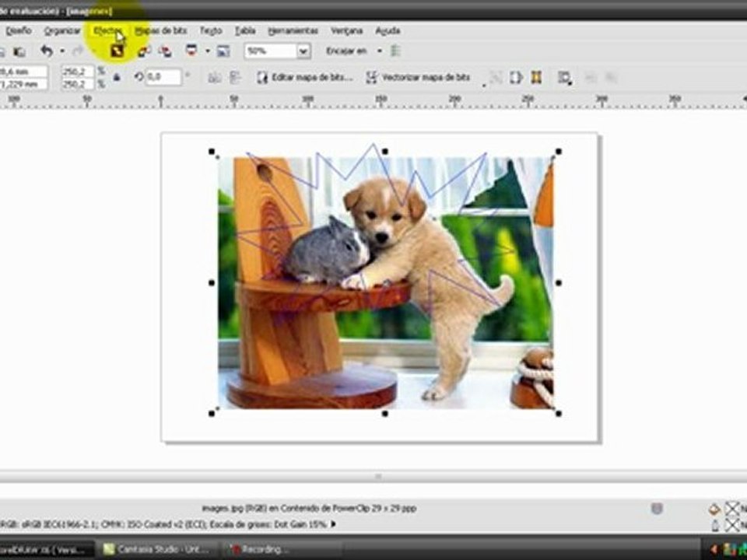The width and height of the screenshot is (747, 560).
Task: Open the Ventana menu
Action: coord(347,30)
